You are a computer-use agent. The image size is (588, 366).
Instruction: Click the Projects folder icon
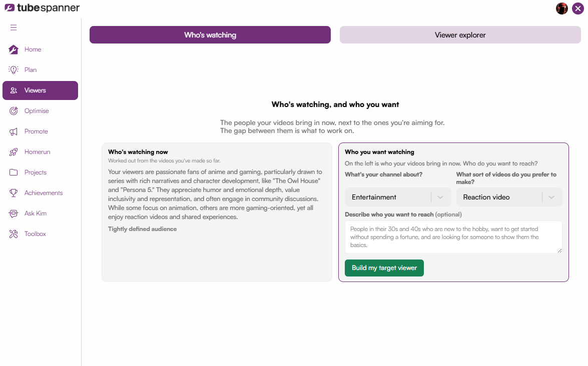[14, 172]
